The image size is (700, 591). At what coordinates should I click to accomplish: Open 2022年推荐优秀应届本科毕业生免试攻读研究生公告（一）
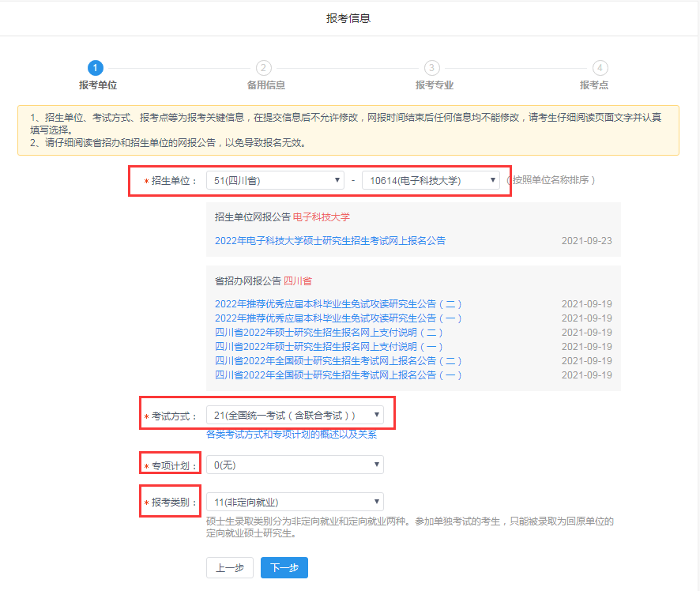coord(338,318)
